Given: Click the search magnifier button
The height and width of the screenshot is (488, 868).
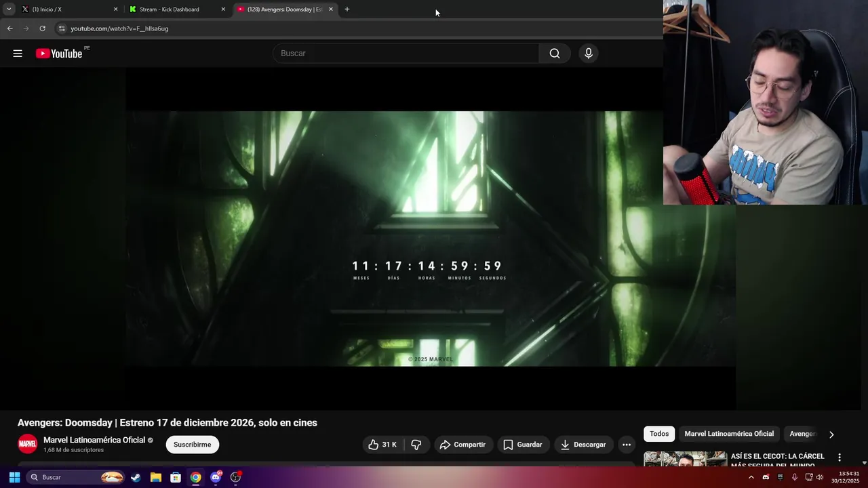Looking at the screenshot, I should pos(555,54).
